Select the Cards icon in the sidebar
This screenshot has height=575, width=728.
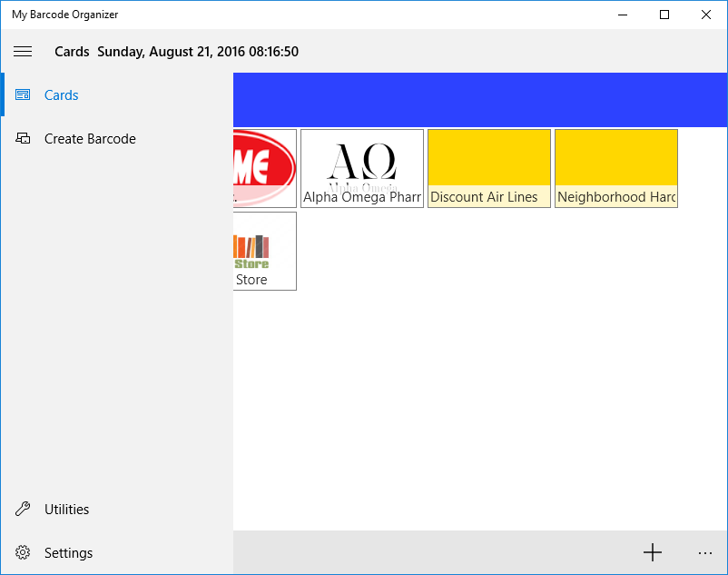pyautogui.click(x=23, y=94)
